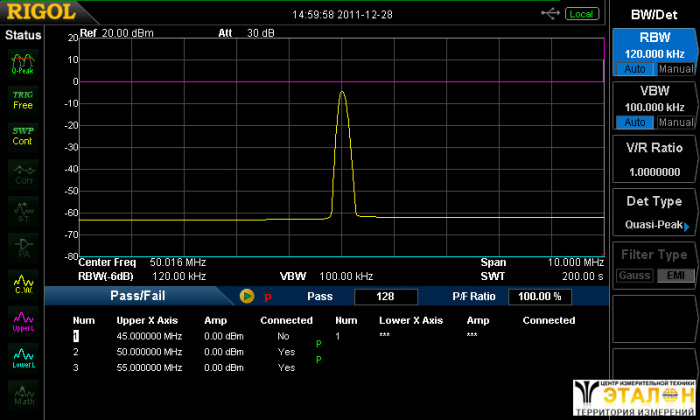Select the V/R Ratio softkey
This screenshot has height=420, width=700.
coord(655,159)
